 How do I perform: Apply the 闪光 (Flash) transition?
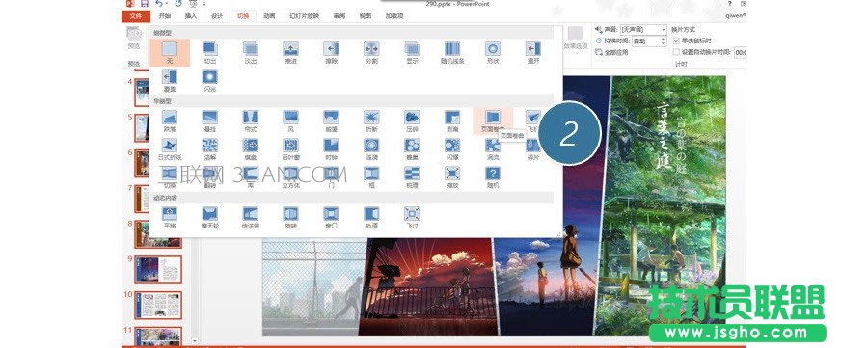(210, 81)
